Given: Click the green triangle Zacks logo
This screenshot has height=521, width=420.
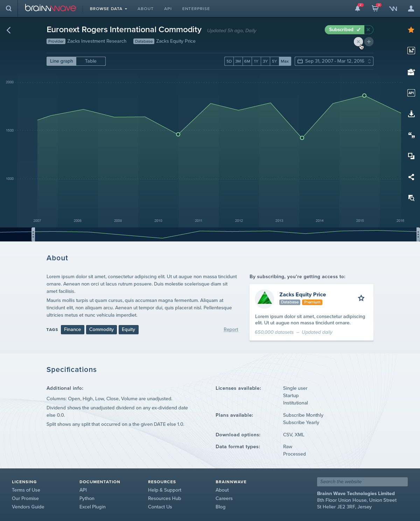Looking at the screenshot, I should pos(265,299).
